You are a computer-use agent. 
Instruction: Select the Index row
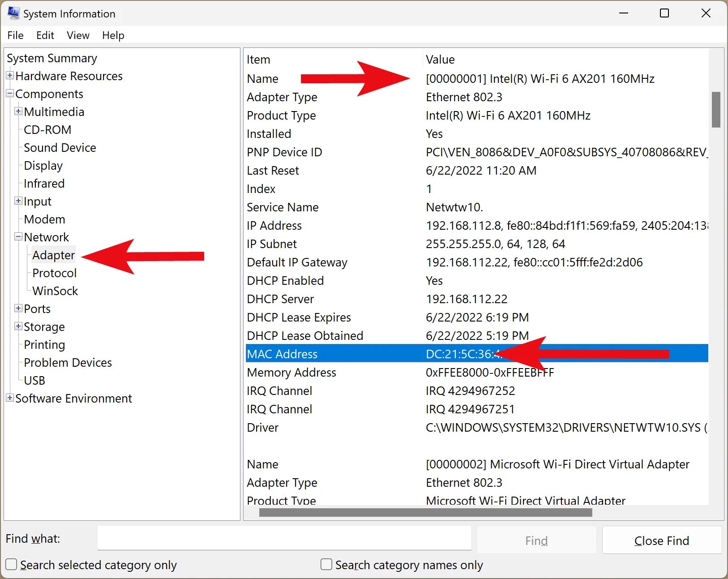pos(477,189)
